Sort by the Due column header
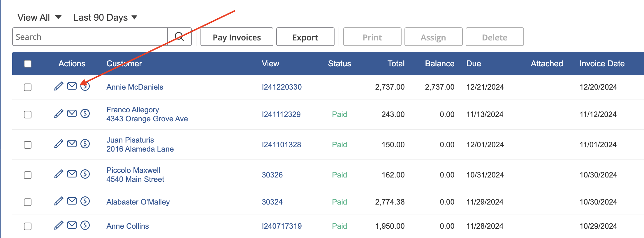This screenshot has width=644, height=238. click(474, 64)
